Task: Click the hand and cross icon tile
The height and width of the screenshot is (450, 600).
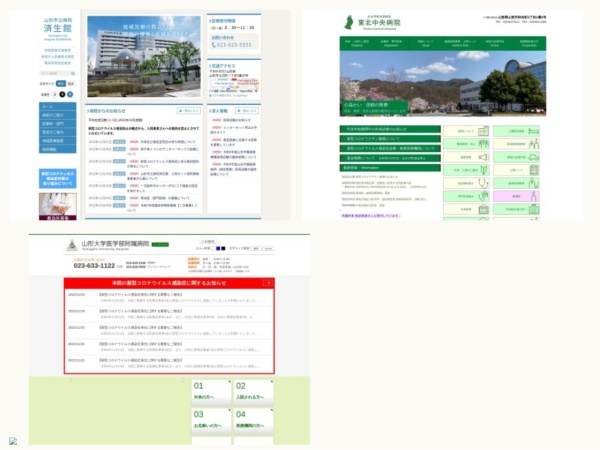Action: (x=466, y=196)
